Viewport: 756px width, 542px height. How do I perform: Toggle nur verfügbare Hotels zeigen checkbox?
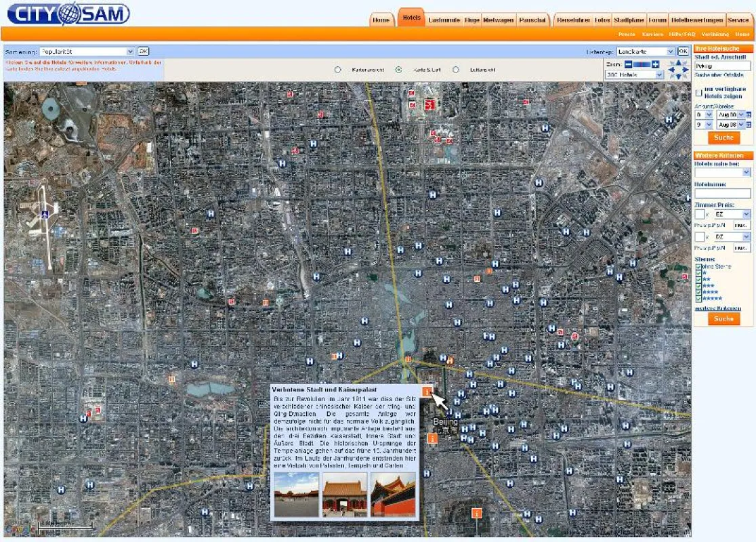coord(698,93)
